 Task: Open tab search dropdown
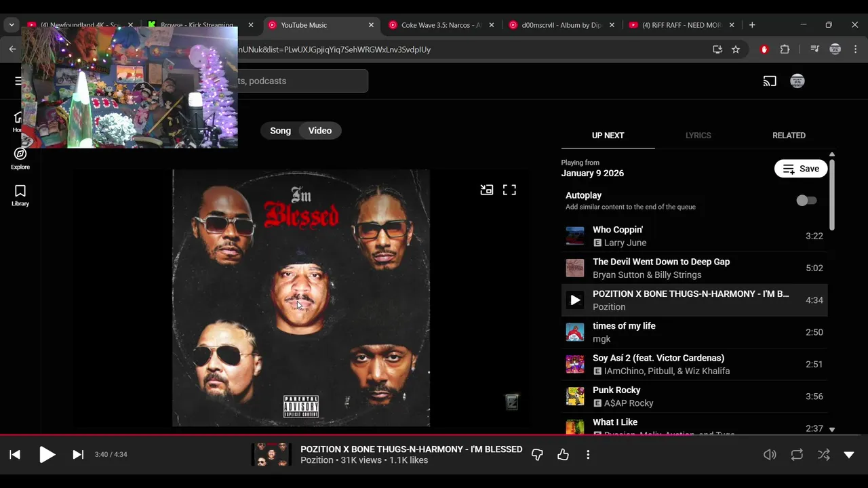12,25
